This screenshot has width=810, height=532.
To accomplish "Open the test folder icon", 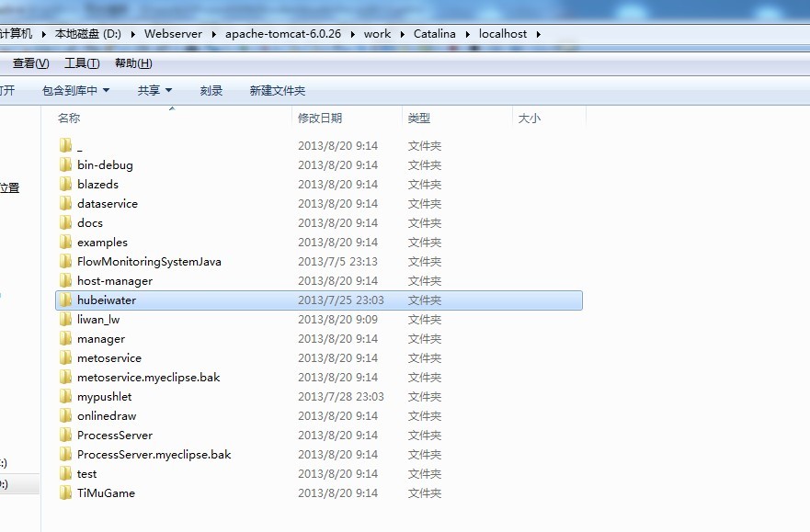I will (66, 473).
